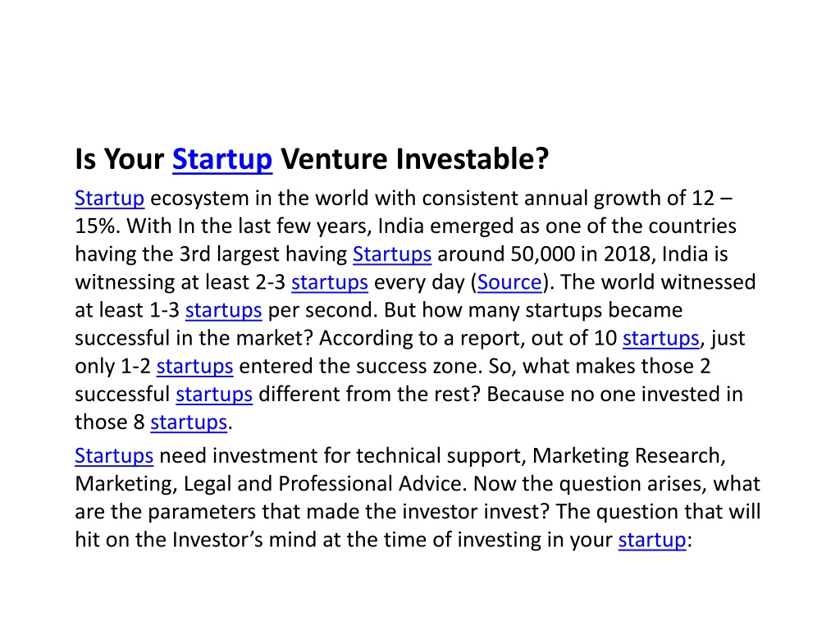Click final "startup" link ending with colon
The width and height of the screenshot is (840, 630).
(x=652, y=540)
